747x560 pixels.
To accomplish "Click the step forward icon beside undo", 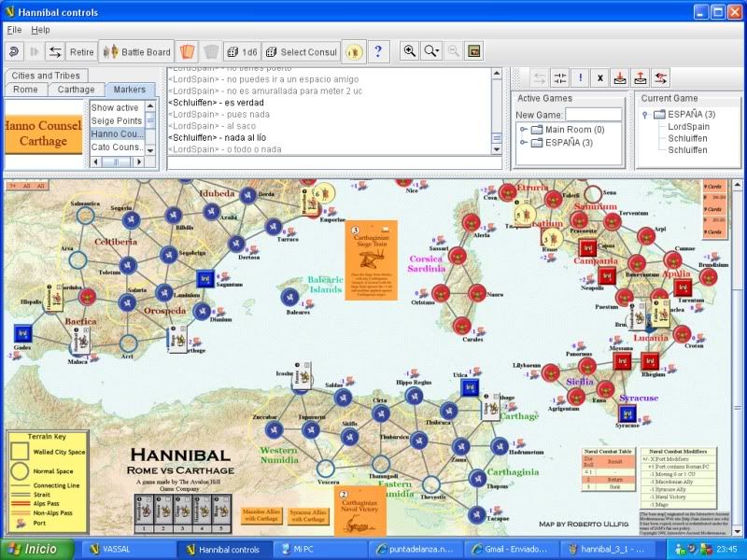I will pos(35,51).
